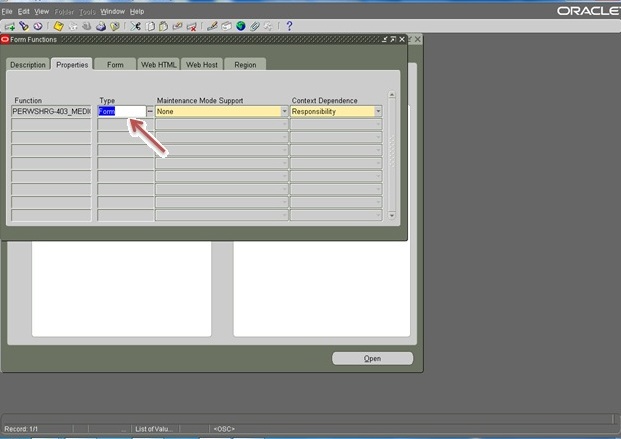621x439 pixels.
Task: Click the Maintenance Mode Support column label
Action: [200, 101]
